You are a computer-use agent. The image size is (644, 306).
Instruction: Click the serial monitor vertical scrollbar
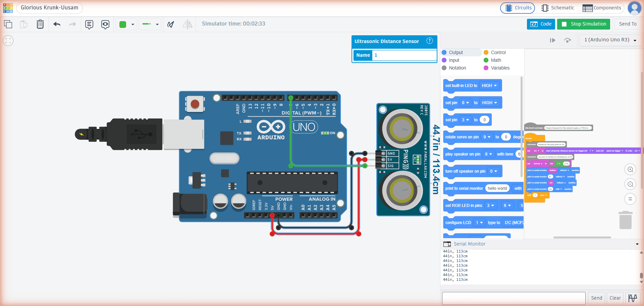(x=641, y=275)
